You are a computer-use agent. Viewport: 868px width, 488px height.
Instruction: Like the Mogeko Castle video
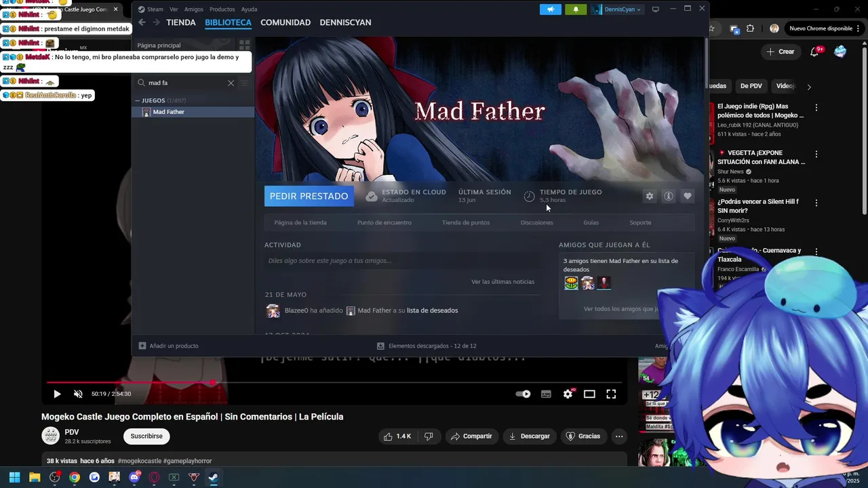(397, 436)
